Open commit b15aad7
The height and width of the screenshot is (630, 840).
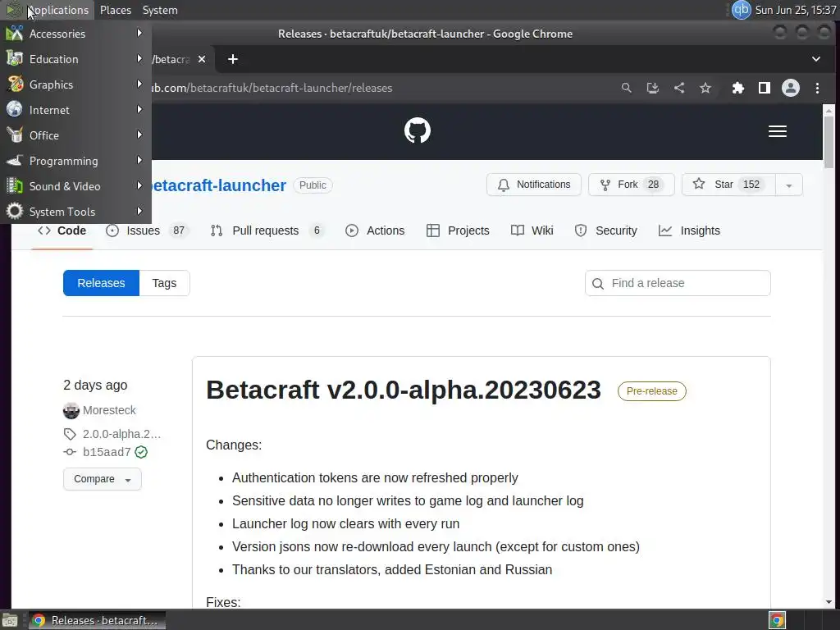(107, 452)
